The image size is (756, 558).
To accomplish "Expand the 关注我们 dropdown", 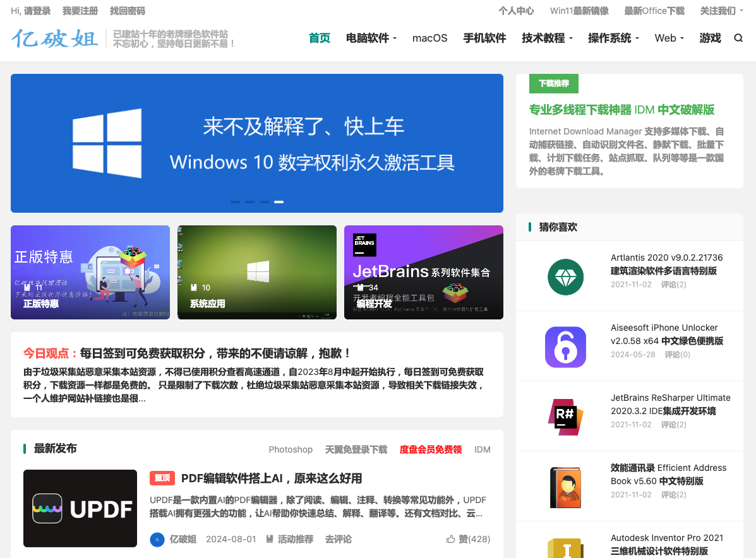I will (x=721, y=11).
